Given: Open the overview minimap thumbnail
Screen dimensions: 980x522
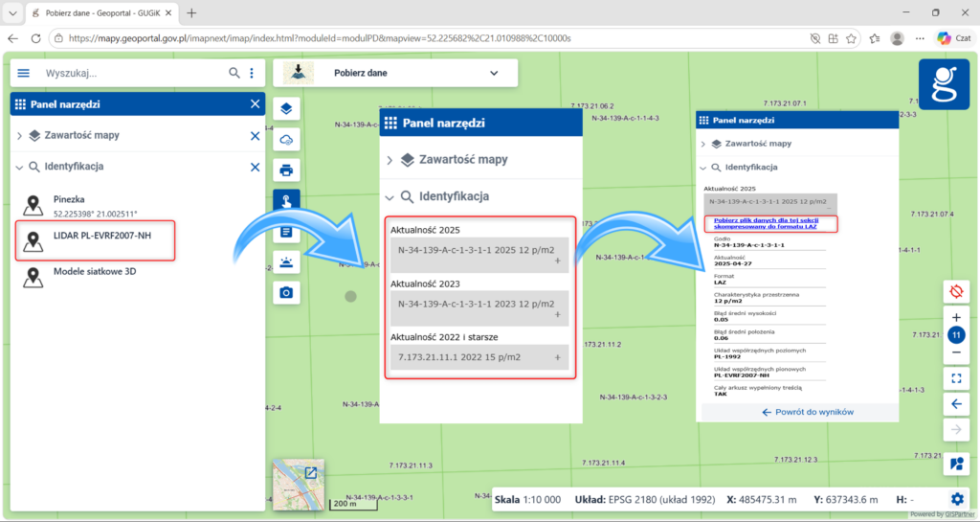Looking at the screenshot, I should coord(299,485).
